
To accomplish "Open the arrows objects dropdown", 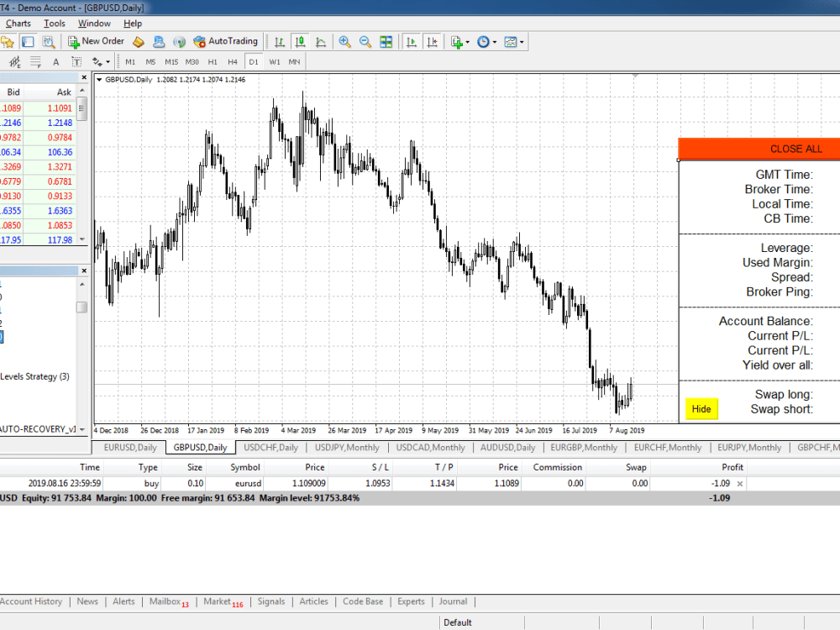I will (101, 62).
